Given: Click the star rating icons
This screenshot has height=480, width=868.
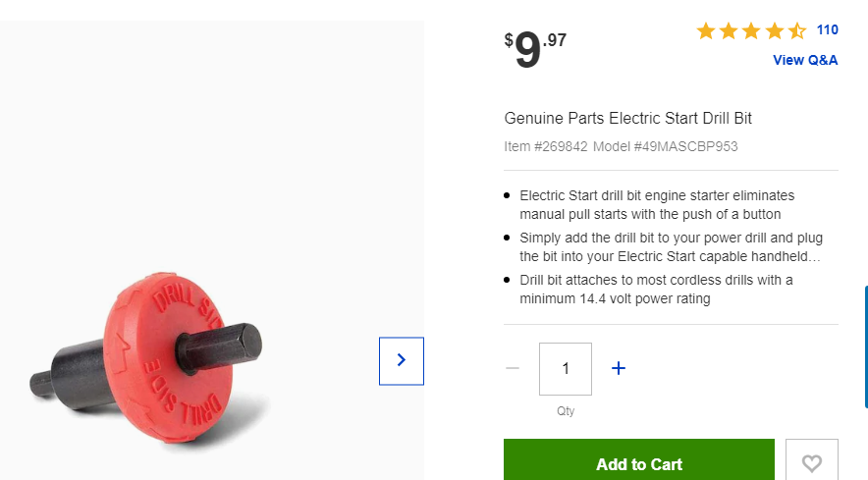Looking at the screenshot, I should [x=750, y=31].
